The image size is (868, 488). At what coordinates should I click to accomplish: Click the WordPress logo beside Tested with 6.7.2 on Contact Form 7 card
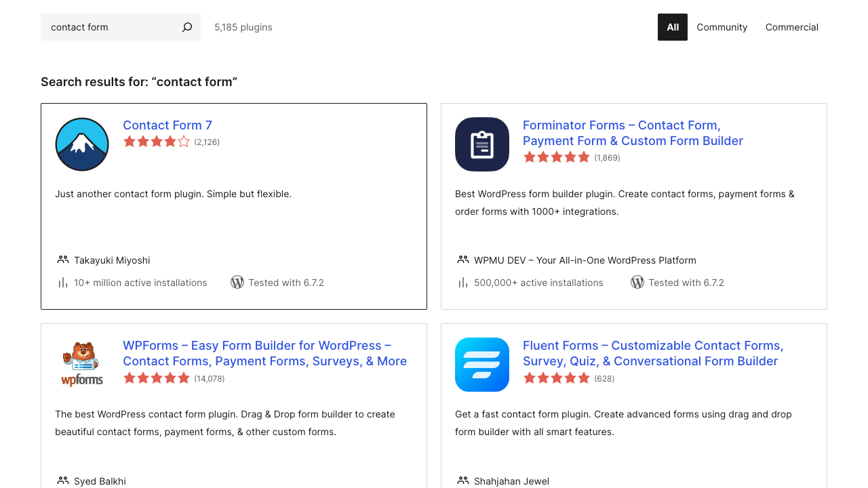pos(237,282)
